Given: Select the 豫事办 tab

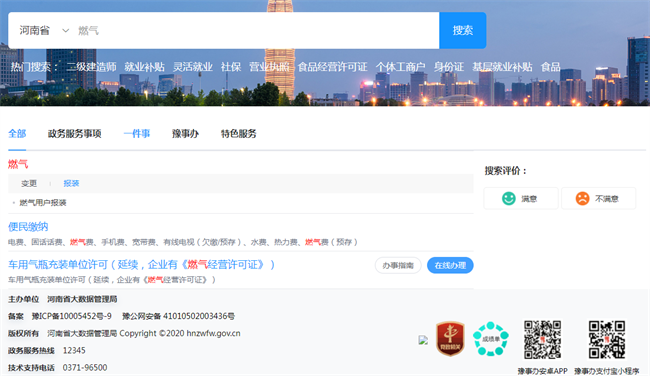Looking at the screenshot, I should coord(185,133).
